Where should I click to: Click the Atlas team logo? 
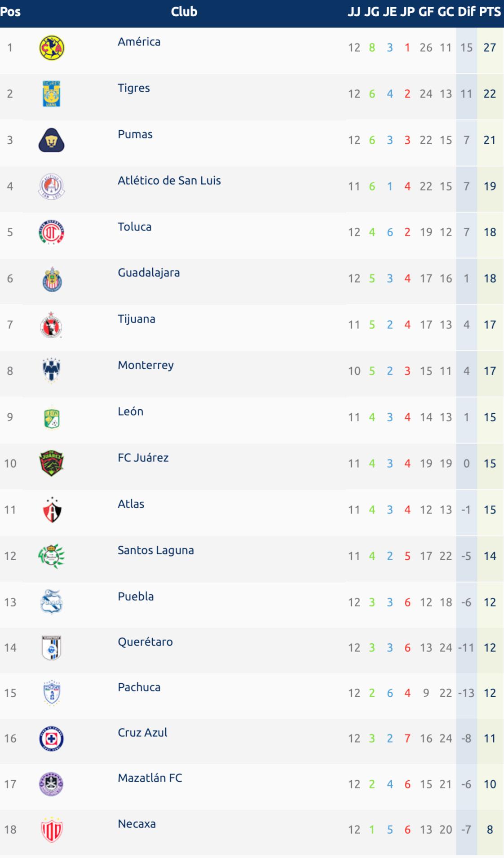[52, 510]
